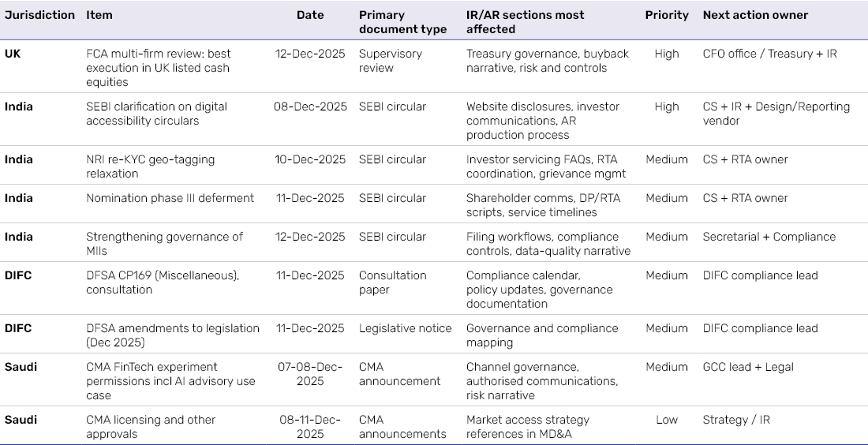Viewport: 868px width, 445px height.
Task: Click the Item column header
Action: click(99, 15)
